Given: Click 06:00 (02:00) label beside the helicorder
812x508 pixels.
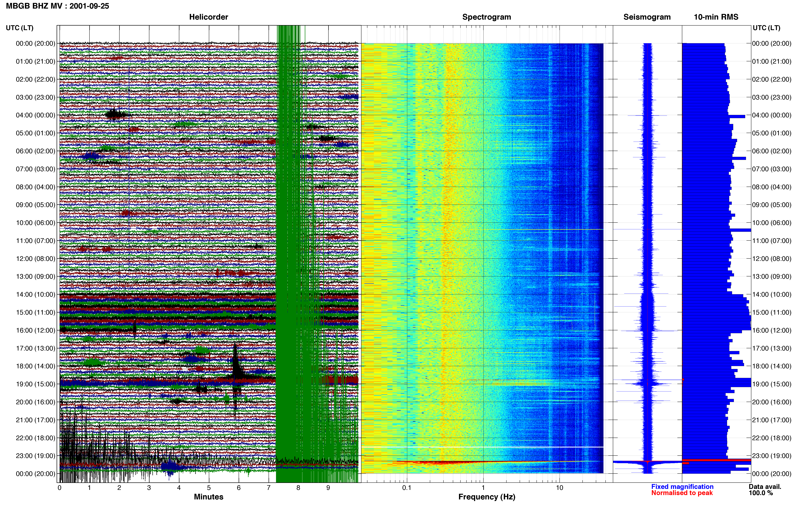Looking at the screenshot, I should pyautogui.click(x=36, y=151).
